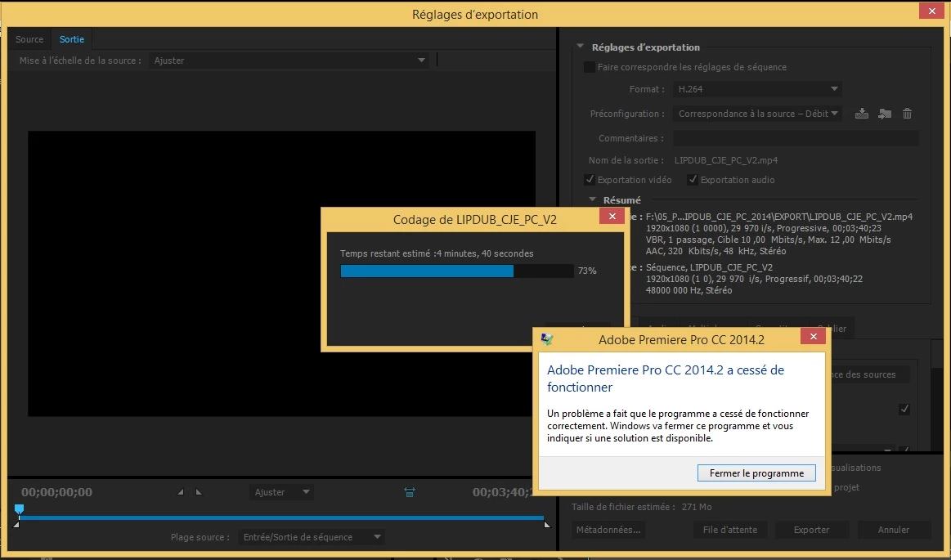951x560 pixels.
Task: Set the In point marker icon
Action: point(180,492)
